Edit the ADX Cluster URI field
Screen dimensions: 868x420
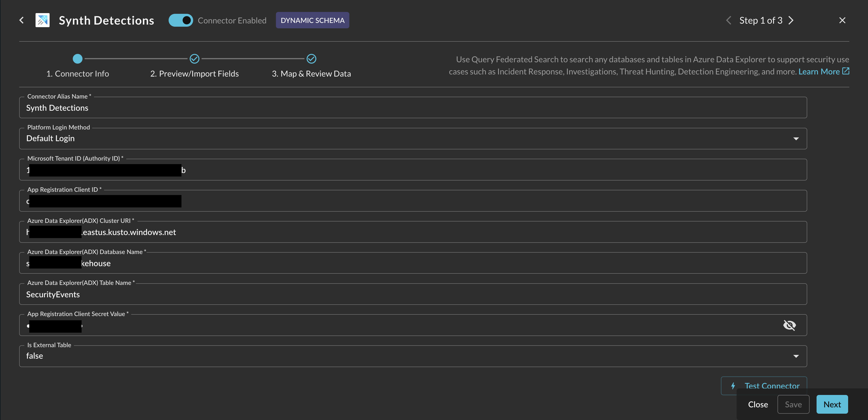pos(413,232)
